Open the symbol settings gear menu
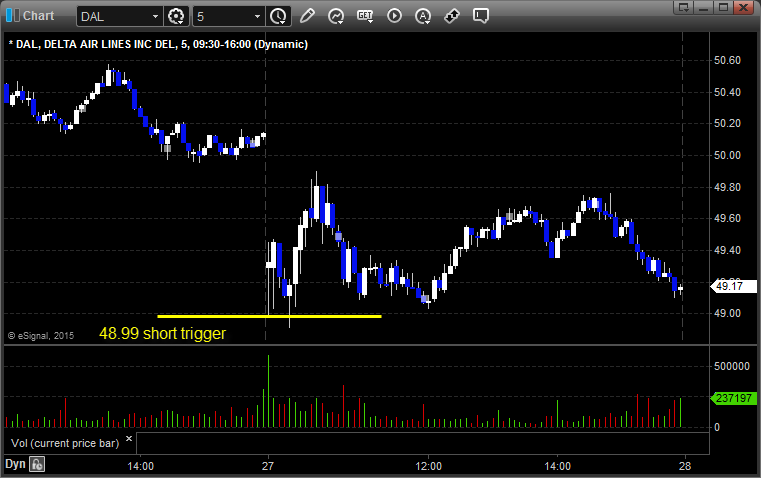 tap(176, 16)
